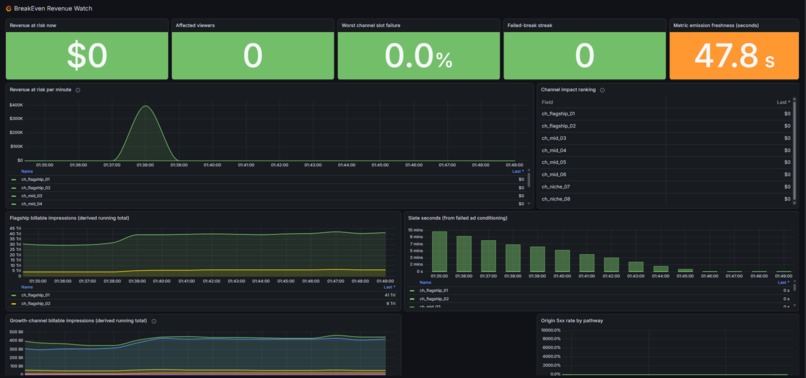Open the info icon on Revenue at risk per minute

click(x=78, y=90)
